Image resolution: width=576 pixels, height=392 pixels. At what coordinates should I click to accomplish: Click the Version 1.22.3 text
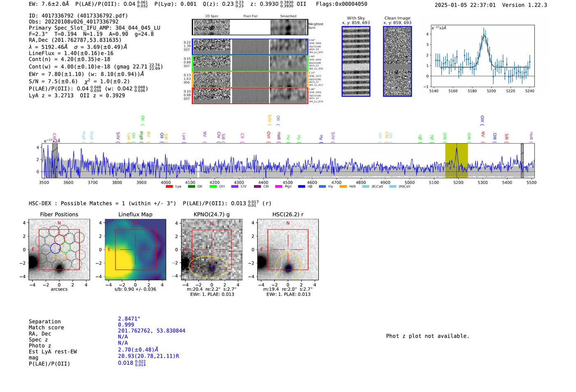[525, 5]
